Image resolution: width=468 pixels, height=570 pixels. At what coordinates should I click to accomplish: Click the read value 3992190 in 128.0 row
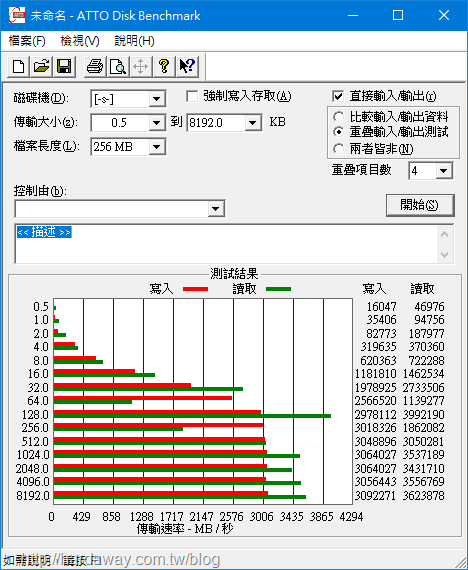423,414
